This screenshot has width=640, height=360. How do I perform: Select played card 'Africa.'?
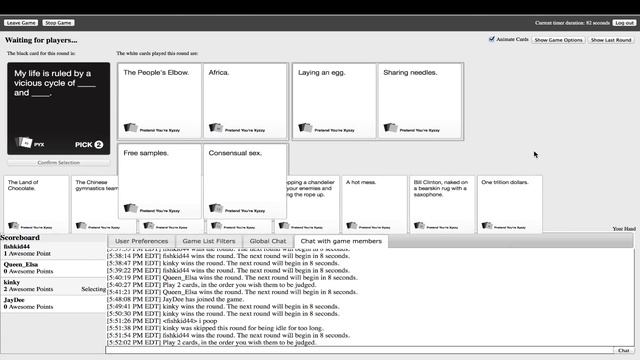point(245,101)
